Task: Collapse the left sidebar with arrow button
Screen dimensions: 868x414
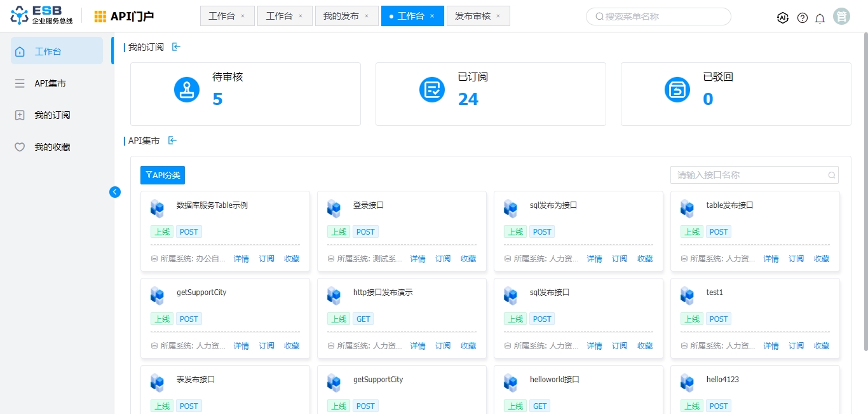Action: tap(115, 191)
